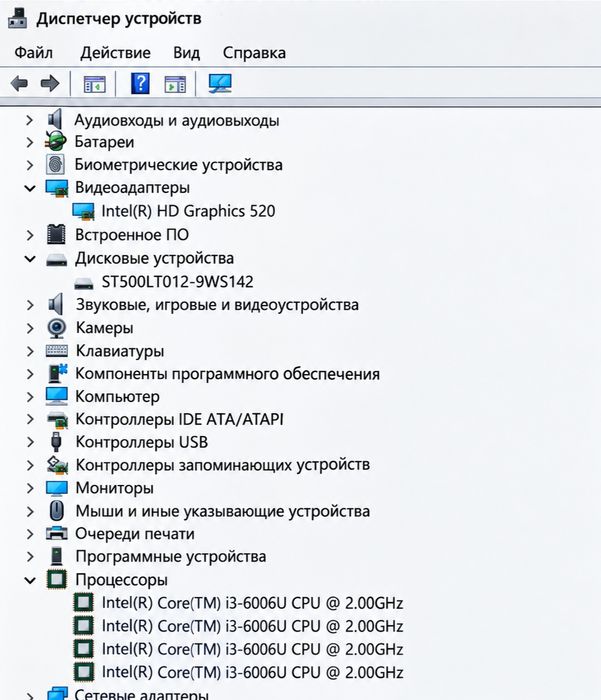Select the Программные устройства label
This screenshot has height=700, width=601.
pyautogui.click(x=171, y=557)
